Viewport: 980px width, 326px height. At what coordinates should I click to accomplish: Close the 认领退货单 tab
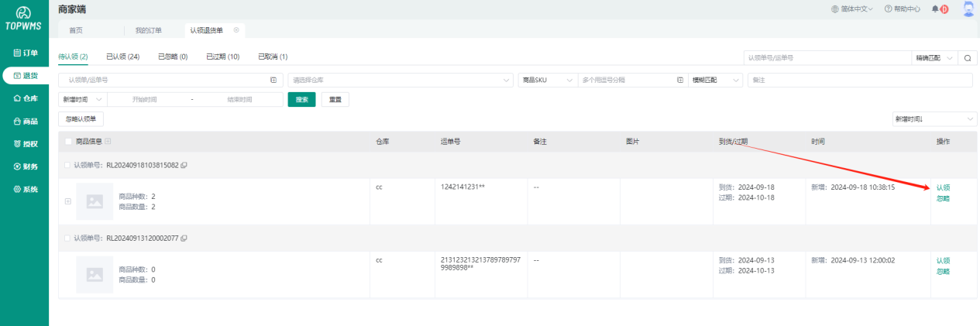pyautogui.click(x=236, y=30)
